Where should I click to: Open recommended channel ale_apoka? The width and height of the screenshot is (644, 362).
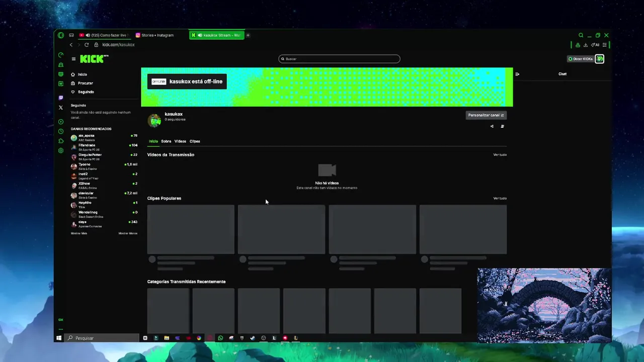pos(104,137)
